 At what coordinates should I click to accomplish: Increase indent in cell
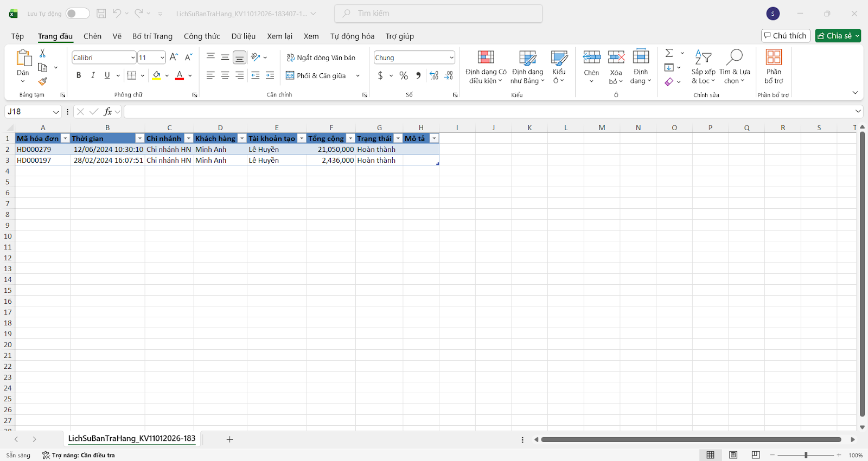pos(270,75)
